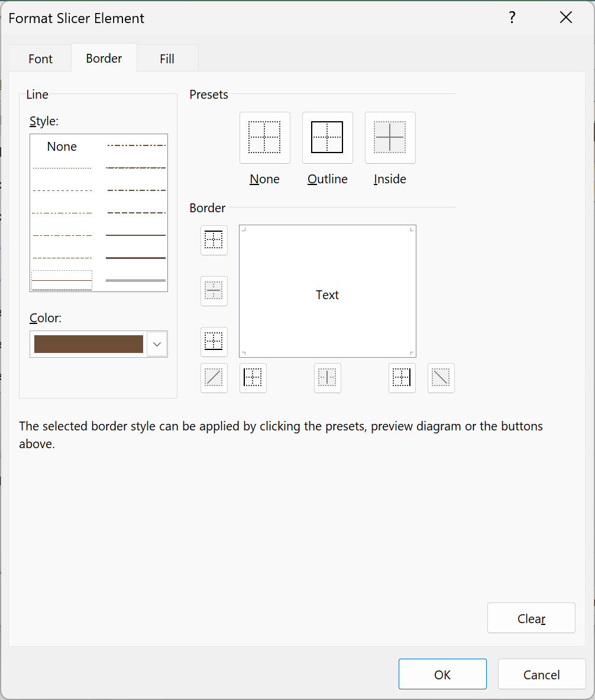Click the Clear button
The height and width of the screenshot is (700, 595).
pyautogui.click(x=531, y=618)
